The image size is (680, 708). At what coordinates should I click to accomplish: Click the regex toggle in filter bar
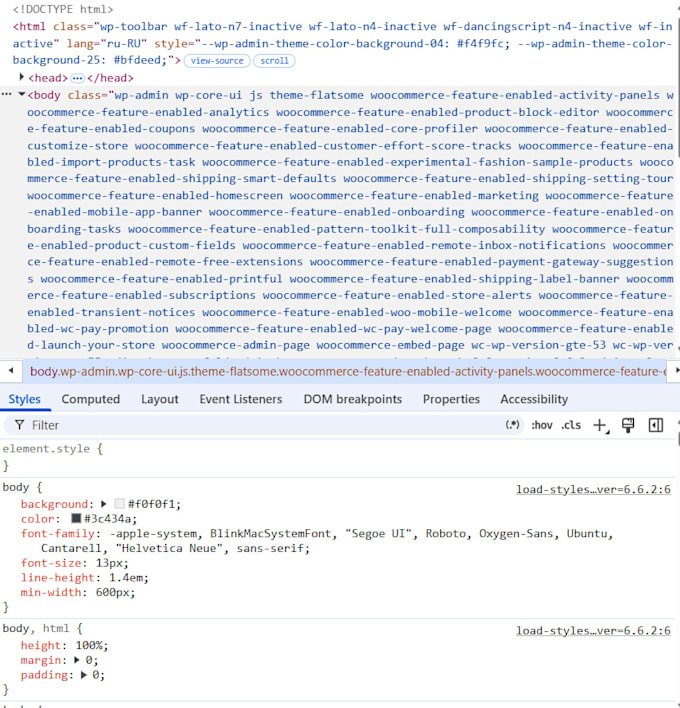tap(512, 425)
